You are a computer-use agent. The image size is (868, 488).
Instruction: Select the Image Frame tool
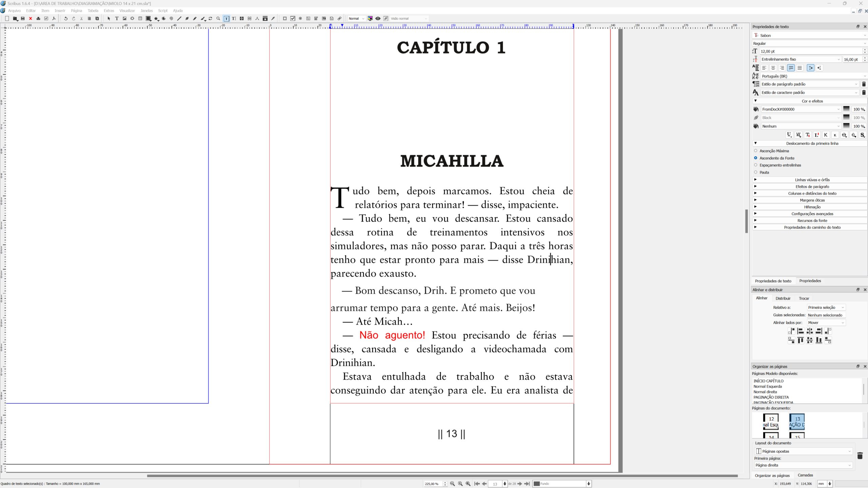point(124,19)
